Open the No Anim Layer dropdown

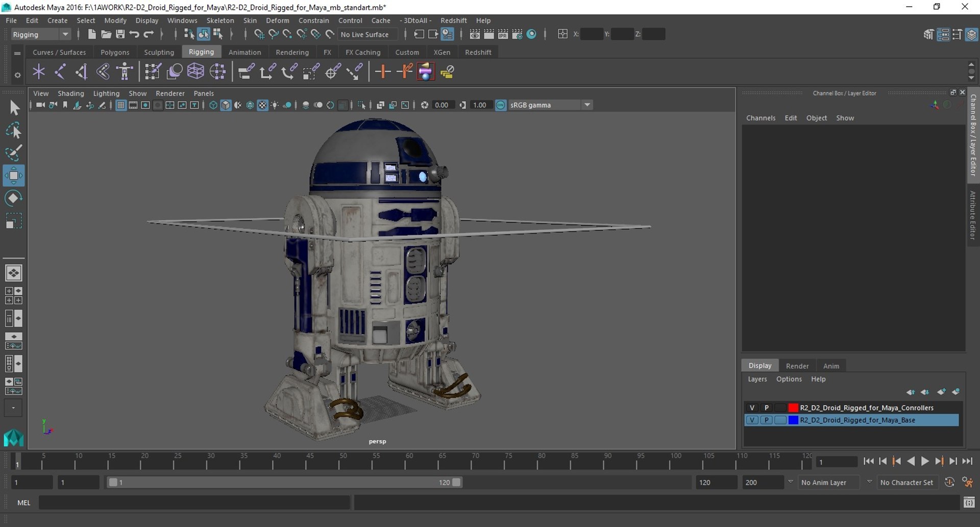coord(829,482)
